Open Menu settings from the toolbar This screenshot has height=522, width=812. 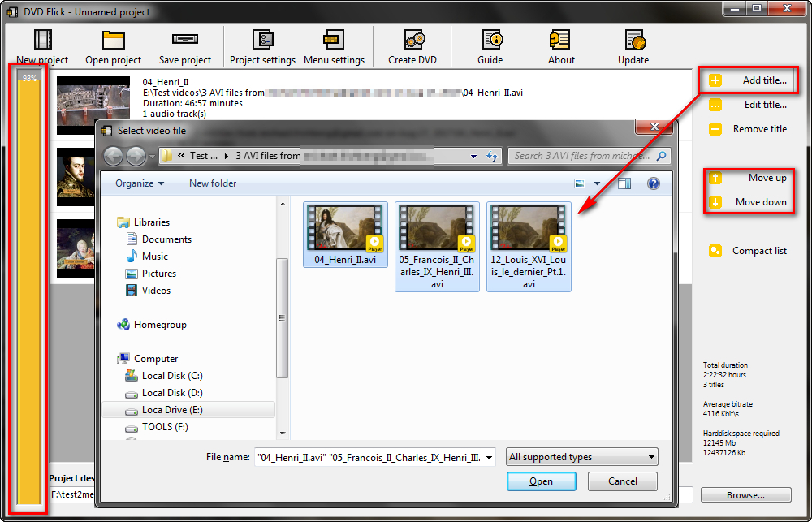point(333,41)
